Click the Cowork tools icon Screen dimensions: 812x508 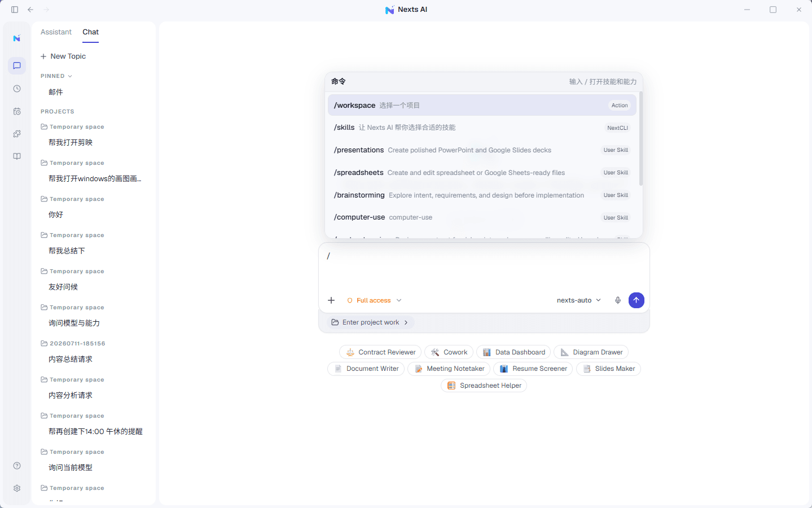435,352
